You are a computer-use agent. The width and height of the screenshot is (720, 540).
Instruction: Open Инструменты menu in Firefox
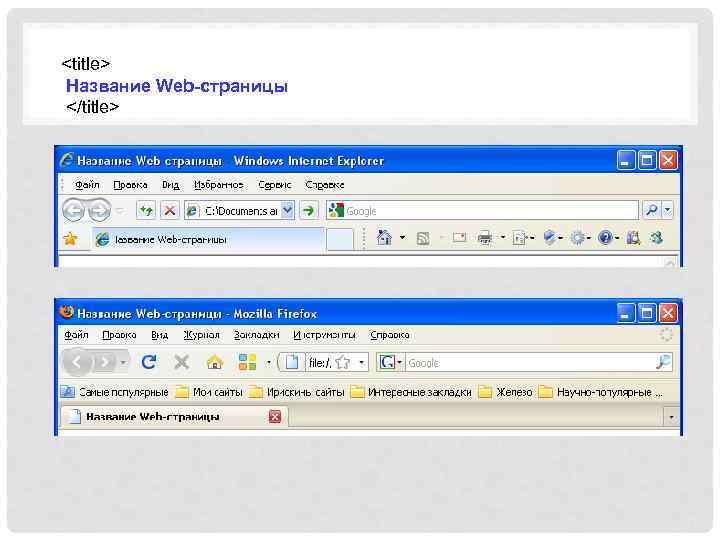(325, 335)
